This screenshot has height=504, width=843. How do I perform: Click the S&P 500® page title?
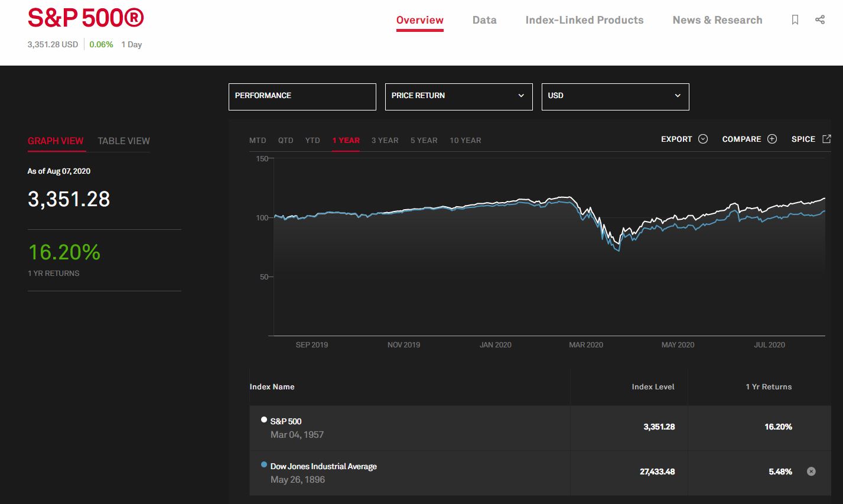pyautogui.click(x=86, y=18)
